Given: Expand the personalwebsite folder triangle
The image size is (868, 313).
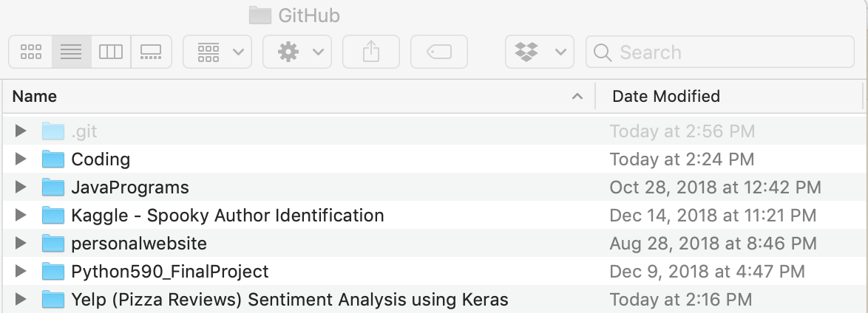Looking at the screenshot, I should [21, 244].
